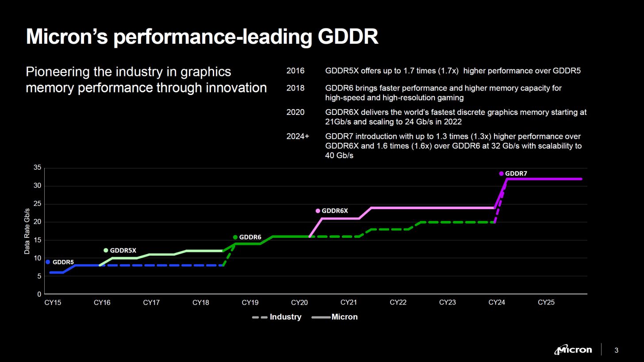Click the GDDR7 introduction description text
Viewport: 644px width, 362px height.
point(453,146)
